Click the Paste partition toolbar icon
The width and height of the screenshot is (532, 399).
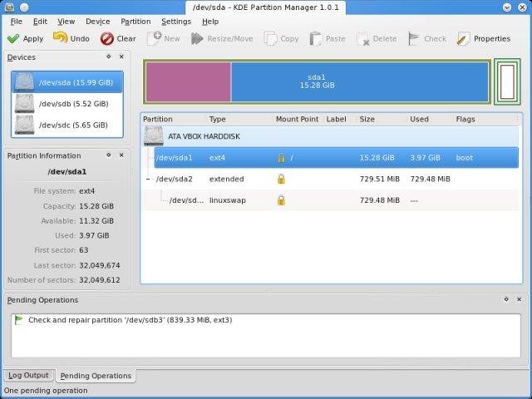[316, 39]
